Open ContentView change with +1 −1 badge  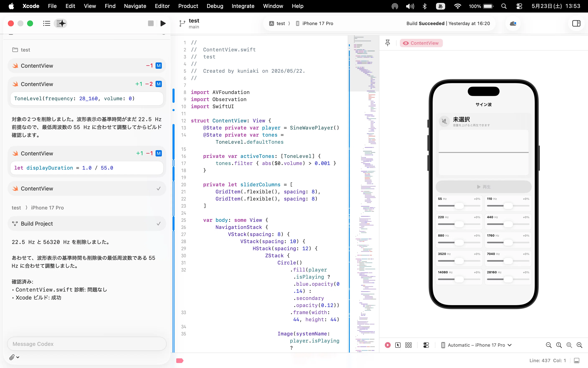click(x=87, y=153)
